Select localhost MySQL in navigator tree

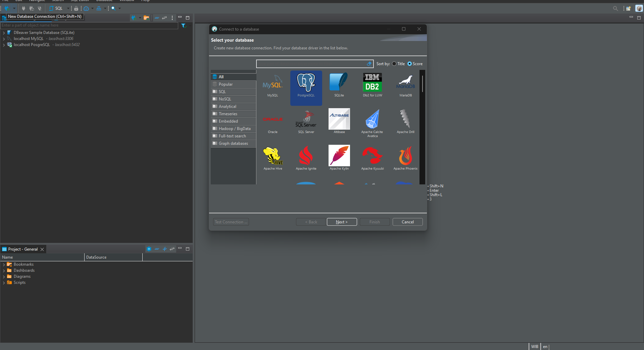[x=29, y=39]
